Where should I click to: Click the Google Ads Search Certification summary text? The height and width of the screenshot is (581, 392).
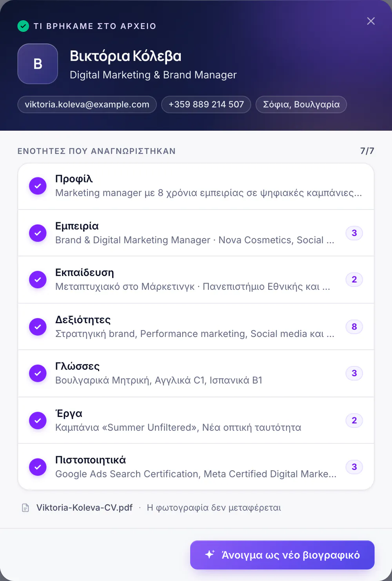[196, 474]
